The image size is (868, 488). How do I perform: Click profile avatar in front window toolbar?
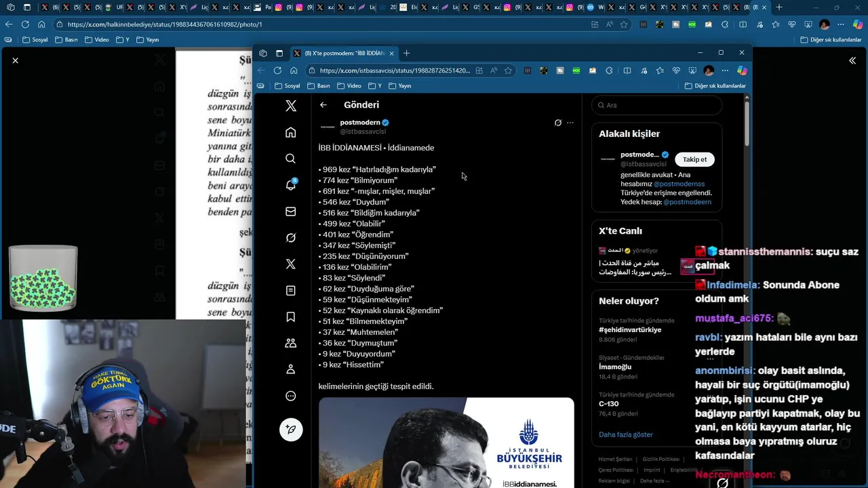coord(709,70)
